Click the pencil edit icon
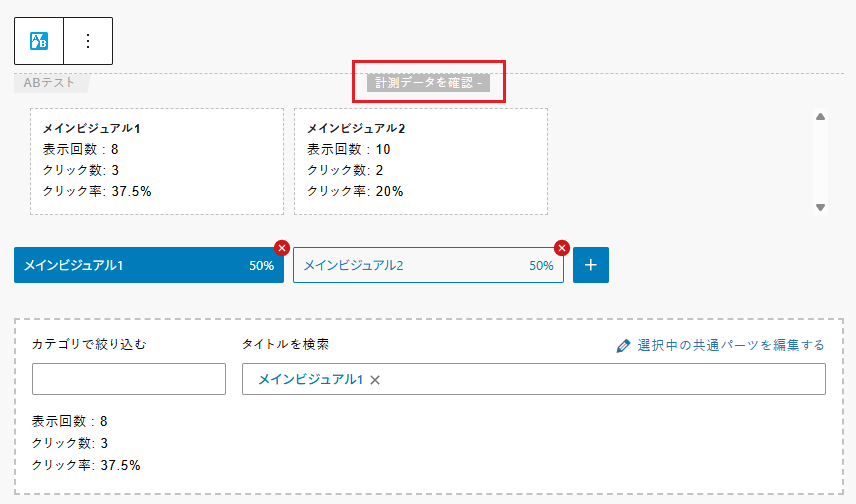This screenshot has height=504, width=856. click(623, 346)
